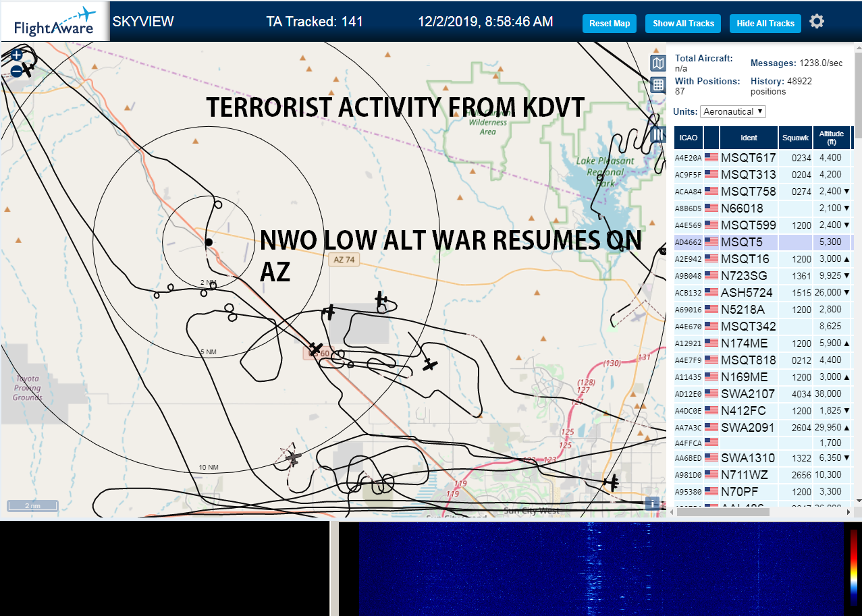Select aircraft icon overlapping the zoom-out button
The image size is (862, 616).
point(28,69)
